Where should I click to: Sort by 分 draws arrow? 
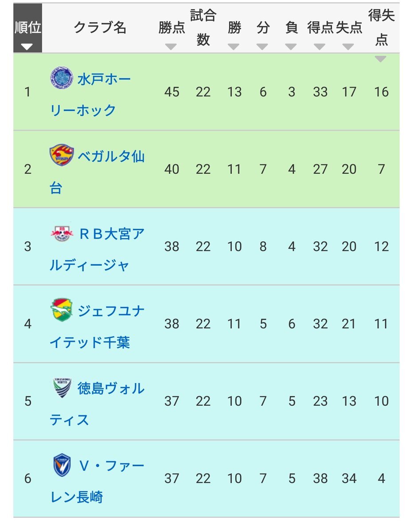tap(262, 47)
